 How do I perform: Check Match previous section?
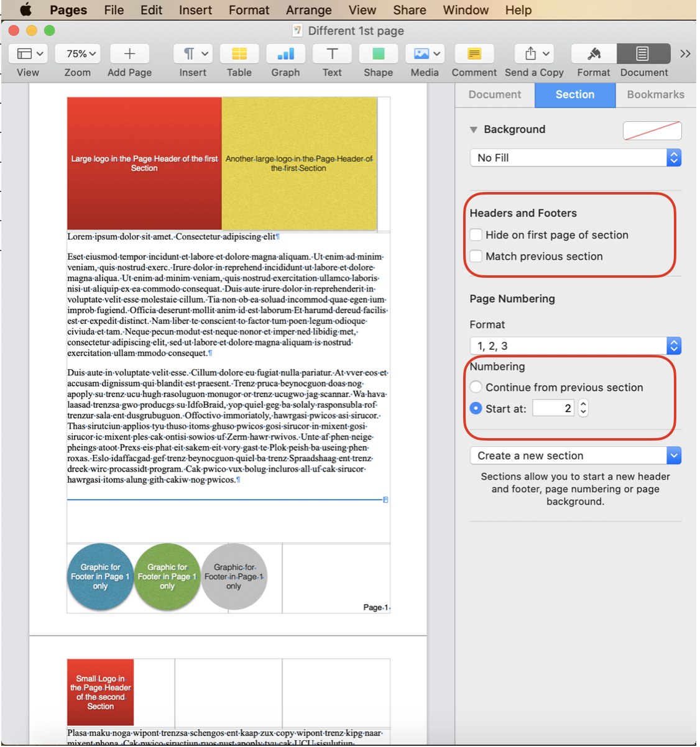click(x=476, y=256)
